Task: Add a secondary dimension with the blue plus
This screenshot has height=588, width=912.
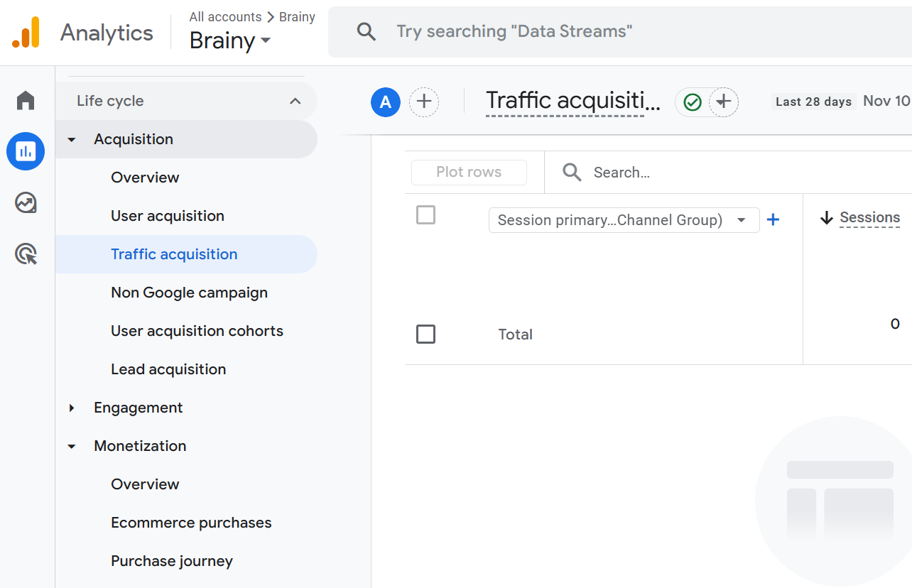Action: tap(773, 220)
